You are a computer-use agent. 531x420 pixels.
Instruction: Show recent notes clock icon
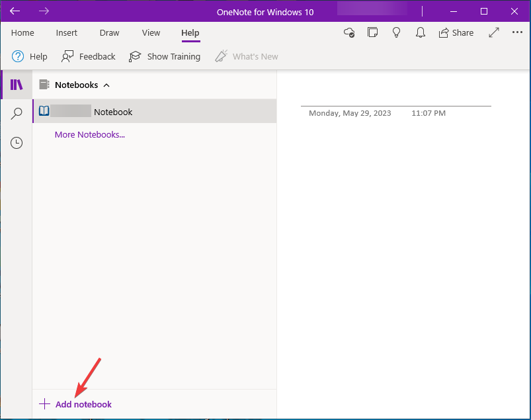tap(17, 143)
